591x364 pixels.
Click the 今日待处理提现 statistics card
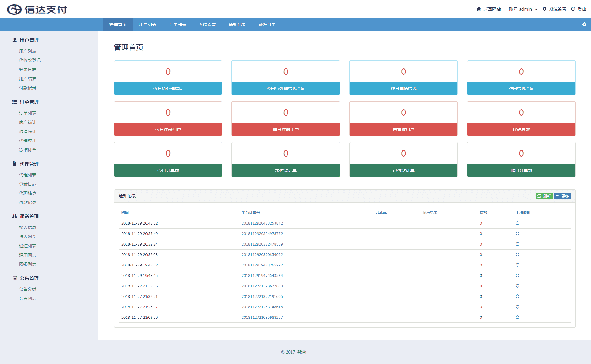click(x=168, y=78)
